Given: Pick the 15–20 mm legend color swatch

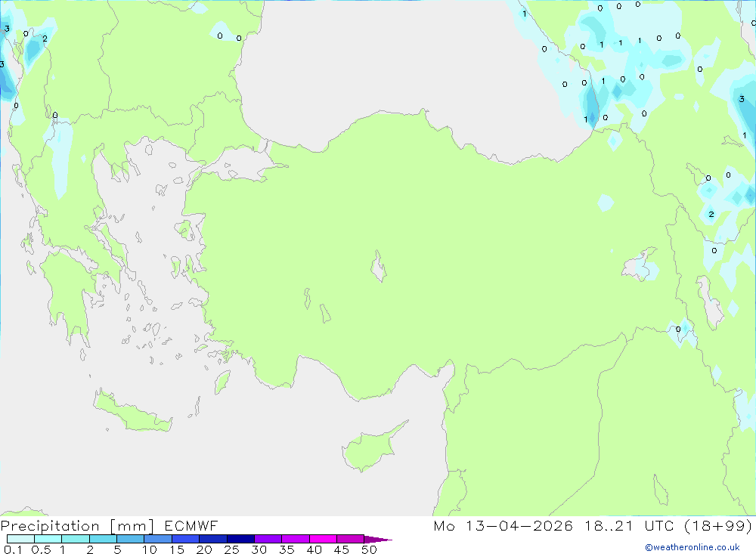Looking at the screenshot, I should tap(185, 539).
